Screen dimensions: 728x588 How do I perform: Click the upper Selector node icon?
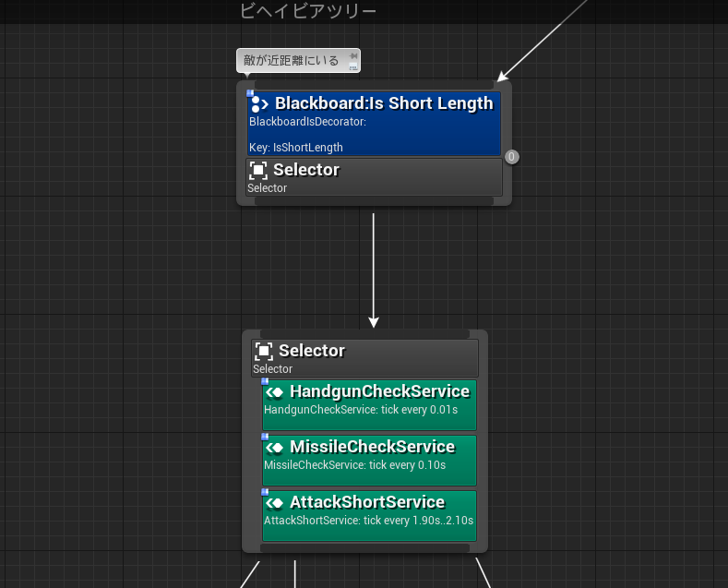click(x=258, y=170)
